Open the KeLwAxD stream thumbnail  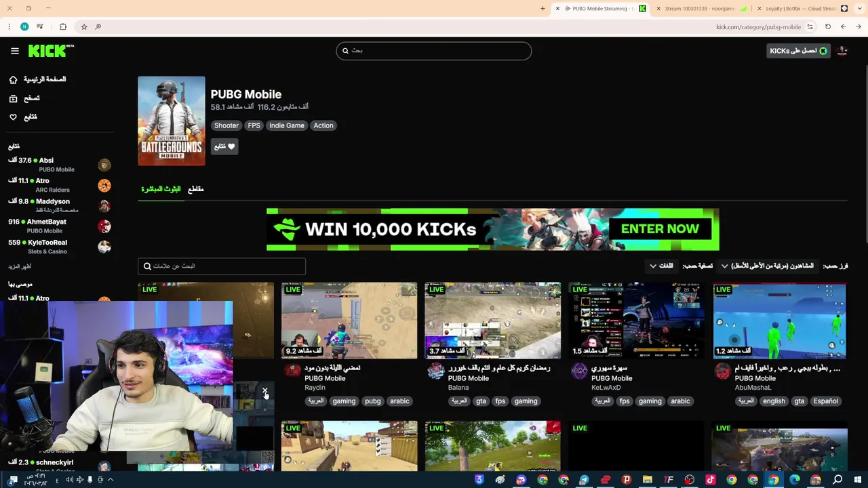(x=636, y=321)
